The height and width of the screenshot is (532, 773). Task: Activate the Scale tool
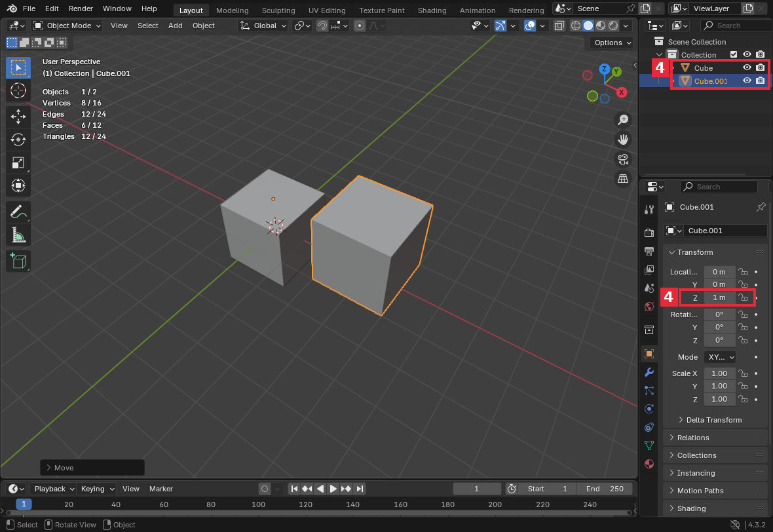(x=18, y=162)
